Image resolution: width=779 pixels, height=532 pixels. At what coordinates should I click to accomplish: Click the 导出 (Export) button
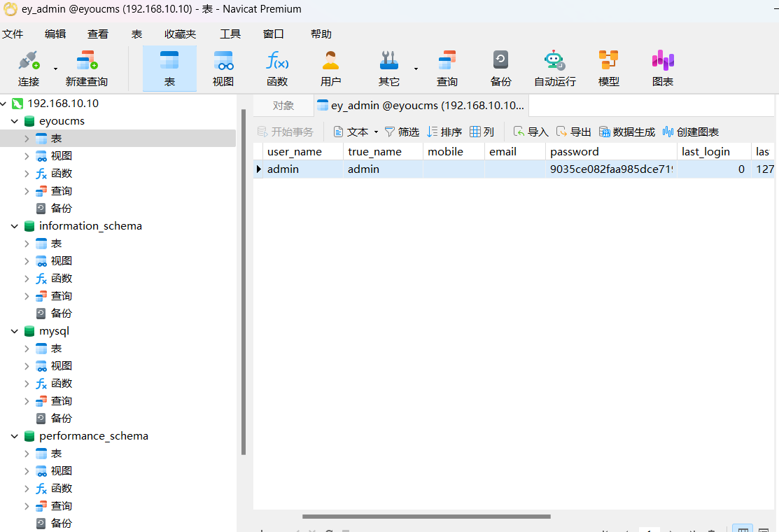pyautogui.click(x=573, y=132)
